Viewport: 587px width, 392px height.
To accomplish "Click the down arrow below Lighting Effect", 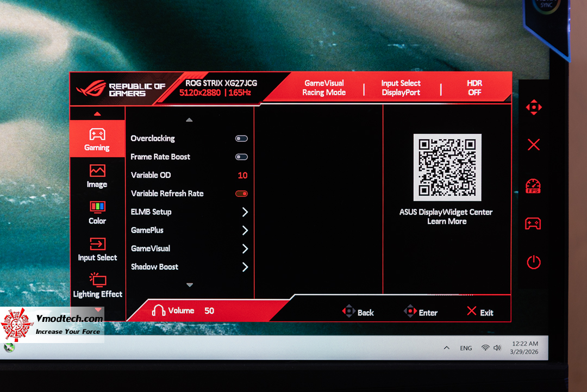I will [98, 310].
